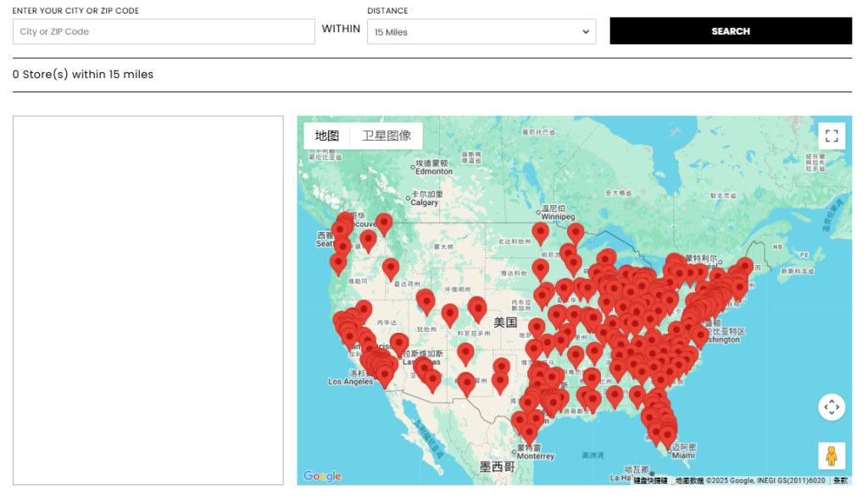Open the map camera controls

832,407
